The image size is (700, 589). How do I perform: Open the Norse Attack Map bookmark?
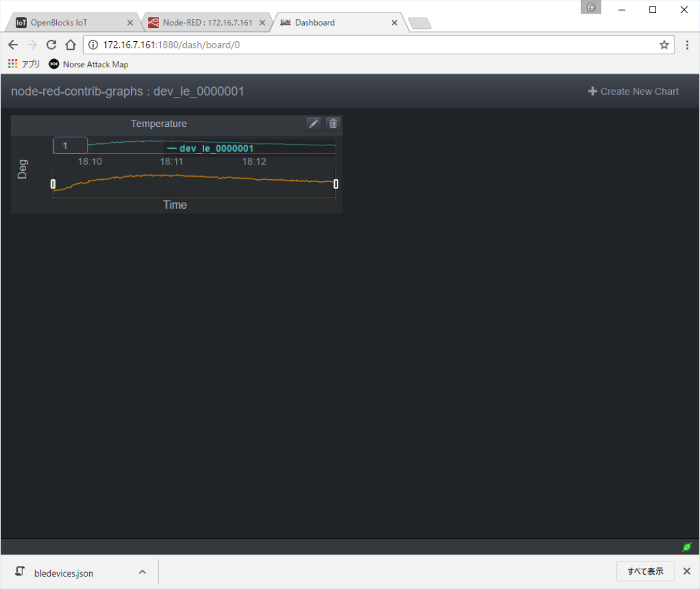pyautogui.click(x=88, y=64)
